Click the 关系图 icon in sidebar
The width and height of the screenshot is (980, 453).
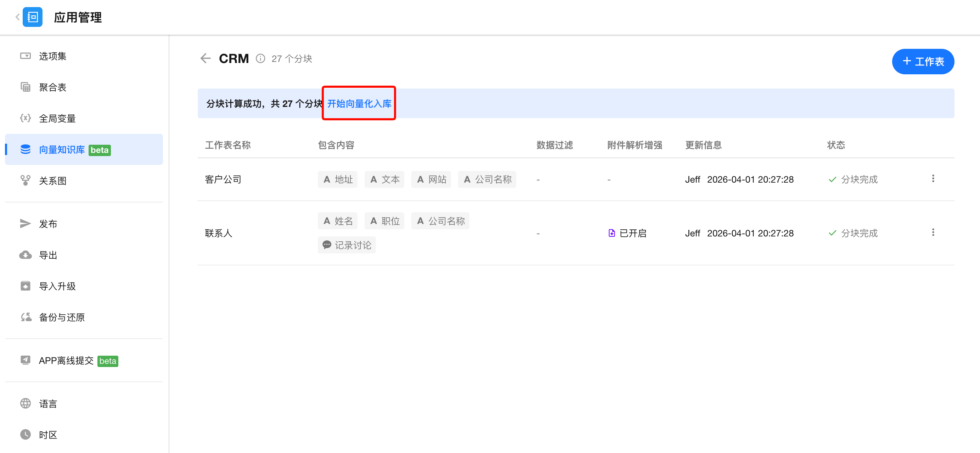point(26,180)
